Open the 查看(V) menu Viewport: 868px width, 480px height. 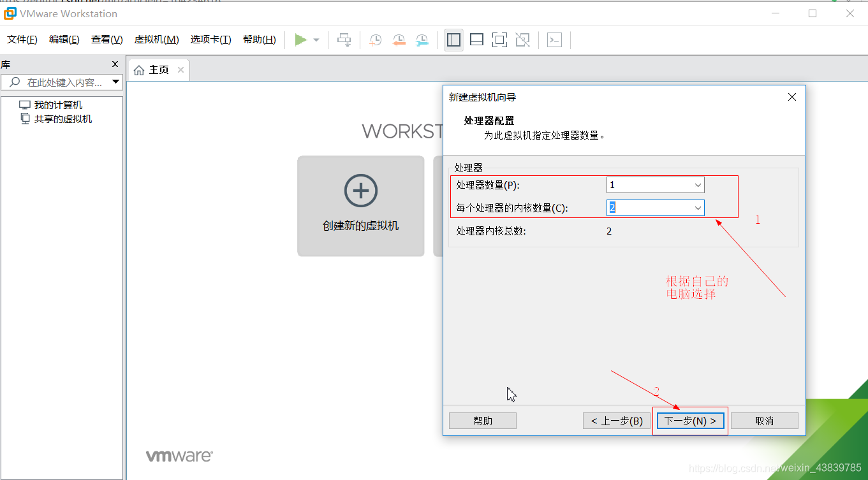tap(107, 40)
